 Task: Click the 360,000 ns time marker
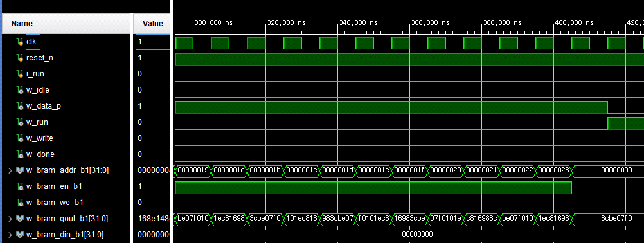[431, 23]
